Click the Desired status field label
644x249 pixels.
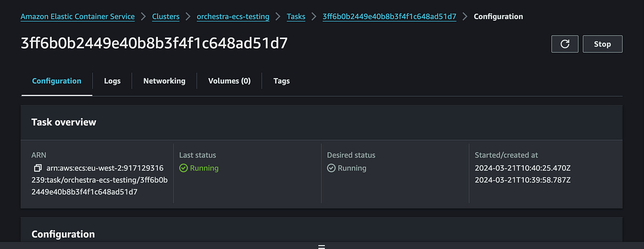pyautogui.click(x=351, y=156)
